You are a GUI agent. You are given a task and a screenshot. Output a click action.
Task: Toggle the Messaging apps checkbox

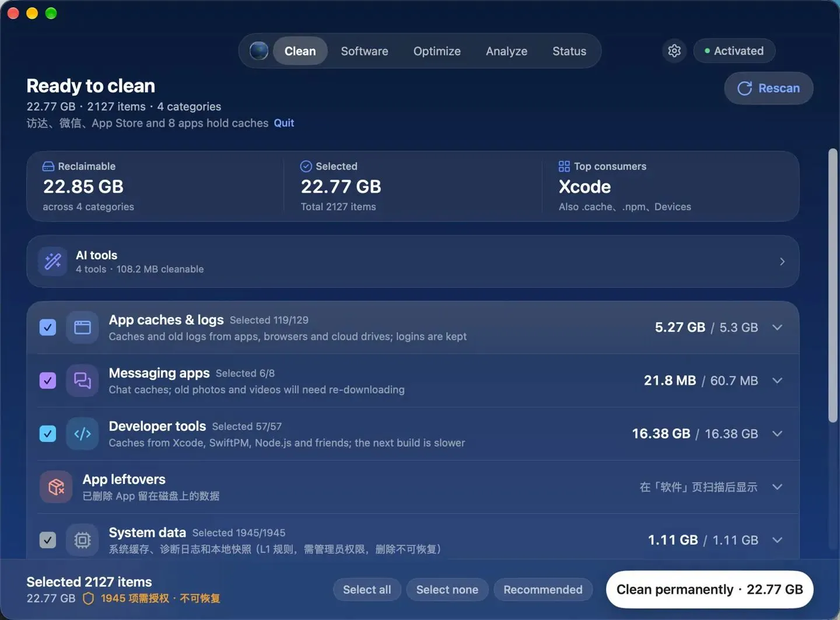48,381
